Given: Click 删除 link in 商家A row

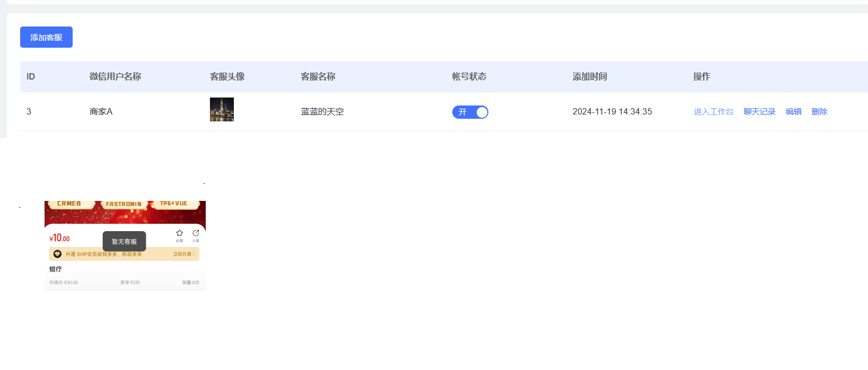Looking at the screenshot, I should pos(819,112).
